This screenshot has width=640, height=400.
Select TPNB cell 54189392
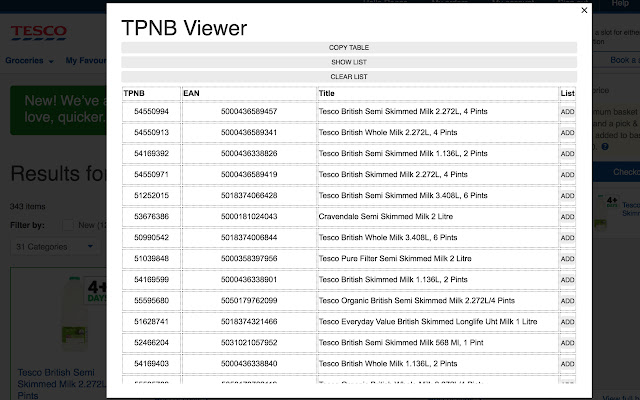click(151, 153)
